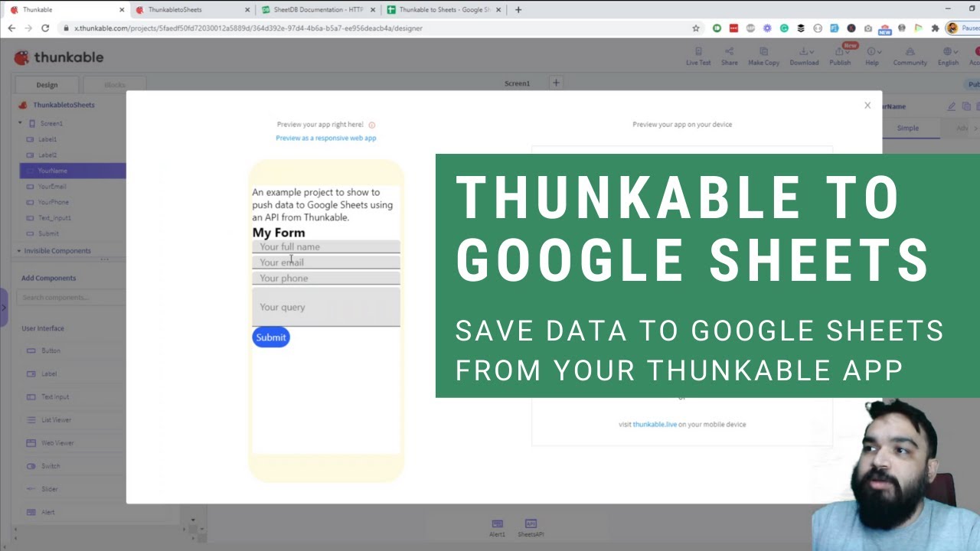Expand the Help menu
980x551 pixels.
tap(872, 57)
